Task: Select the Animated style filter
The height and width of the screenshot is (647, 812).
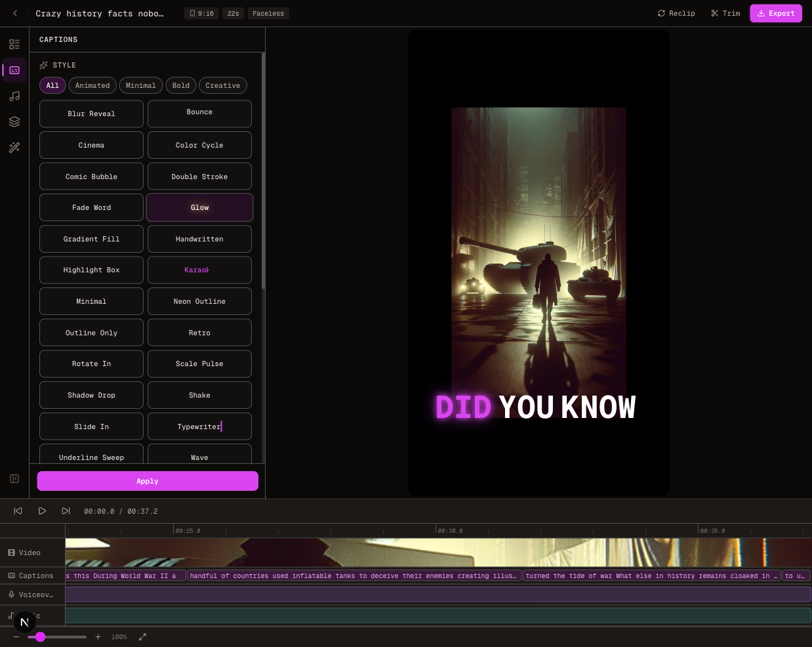Action: (92, 85)
